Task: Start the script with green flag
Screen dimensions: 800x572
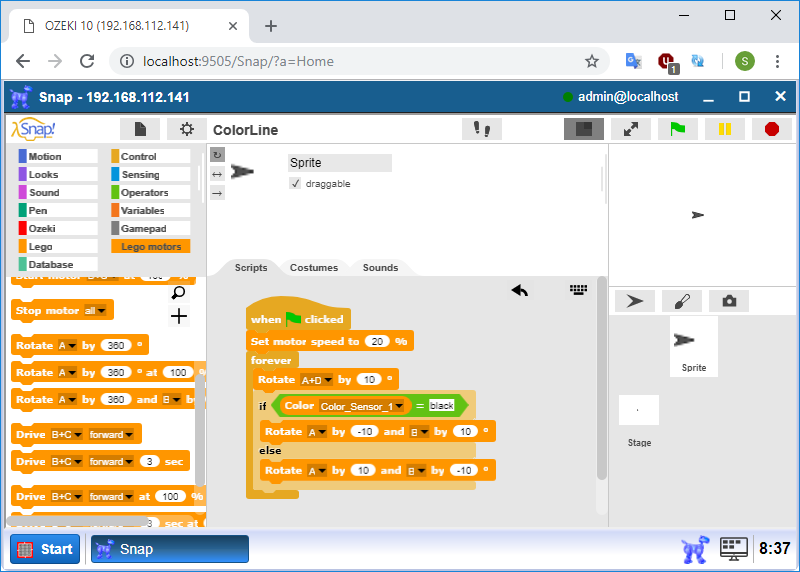Action: click(678, 129)
